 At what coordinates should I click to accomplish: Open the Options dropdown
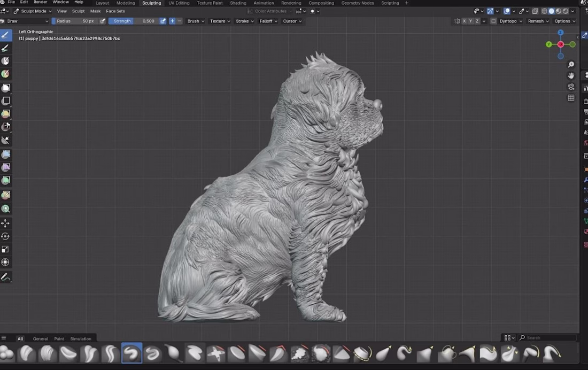565,21
